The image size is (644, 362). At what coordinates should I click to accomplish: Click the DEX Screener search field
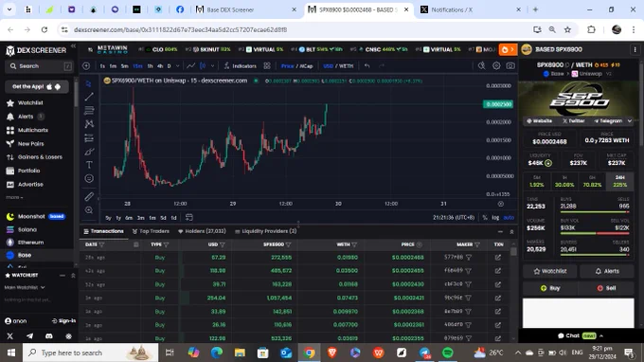(x=39, y=66)
